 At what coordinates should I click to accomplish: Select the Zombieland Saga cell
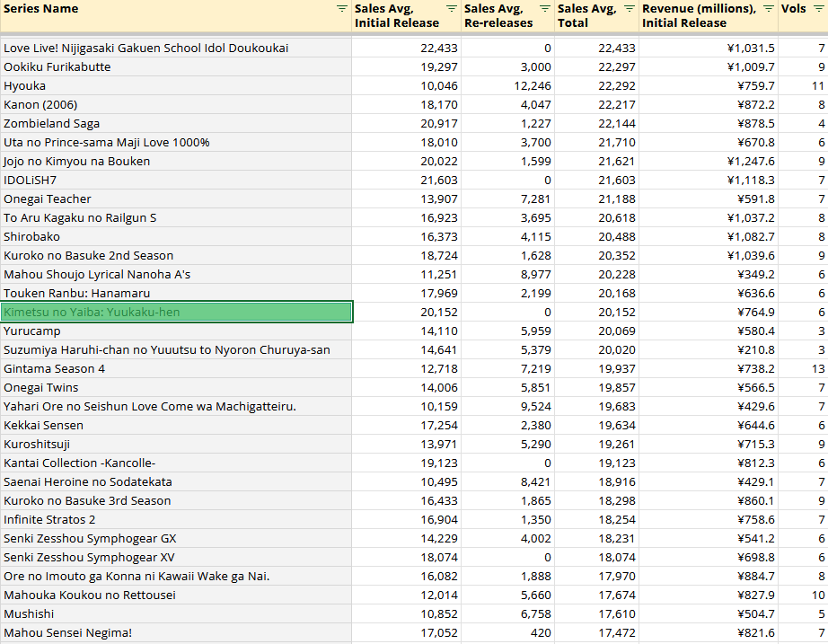tap(176, 124)
